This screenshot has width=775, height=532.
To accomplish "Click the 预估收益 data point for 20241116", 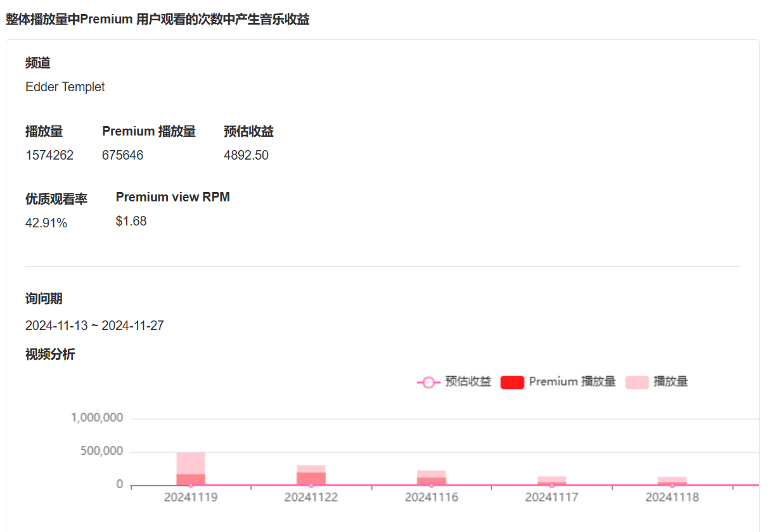I will coord(432,485).
